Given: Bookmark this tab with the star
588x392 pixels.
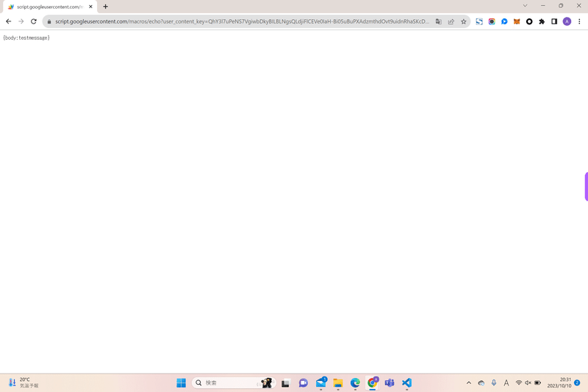Looking at the screenshot, I should click(x=464, y=21).
